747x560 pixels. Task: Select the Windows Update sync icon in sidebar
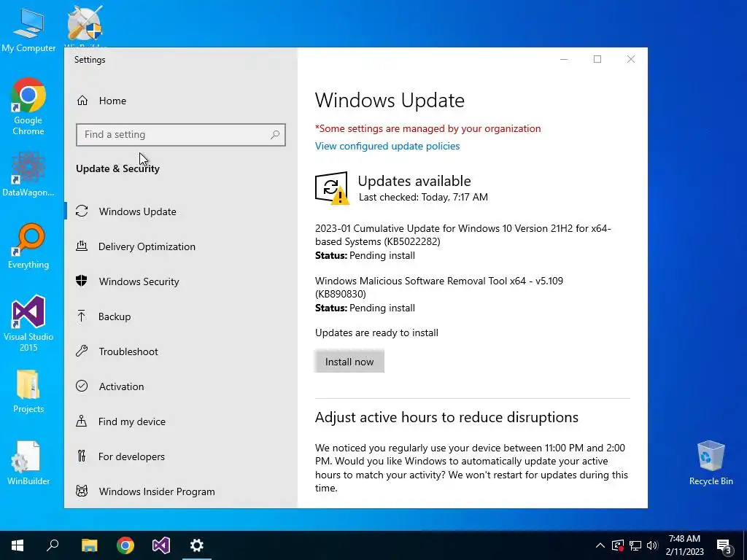click(82, 211)
